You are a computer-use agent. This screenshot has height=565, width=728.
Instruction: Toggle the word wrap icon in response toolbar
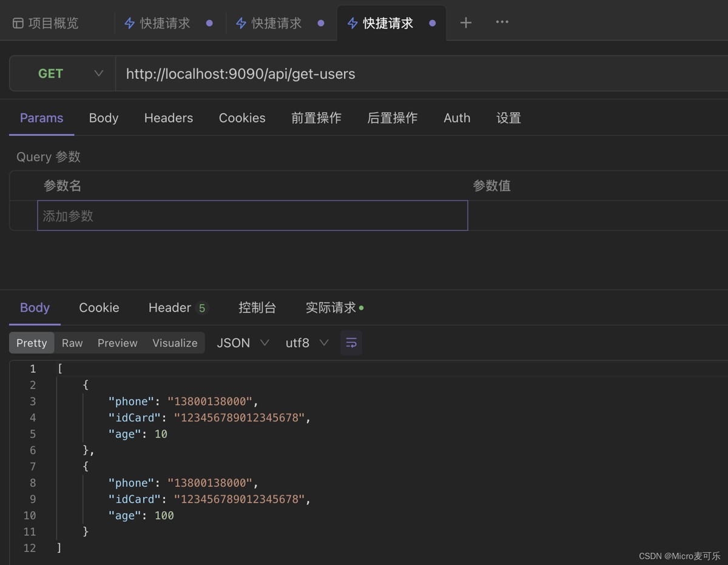pos(351,343)
